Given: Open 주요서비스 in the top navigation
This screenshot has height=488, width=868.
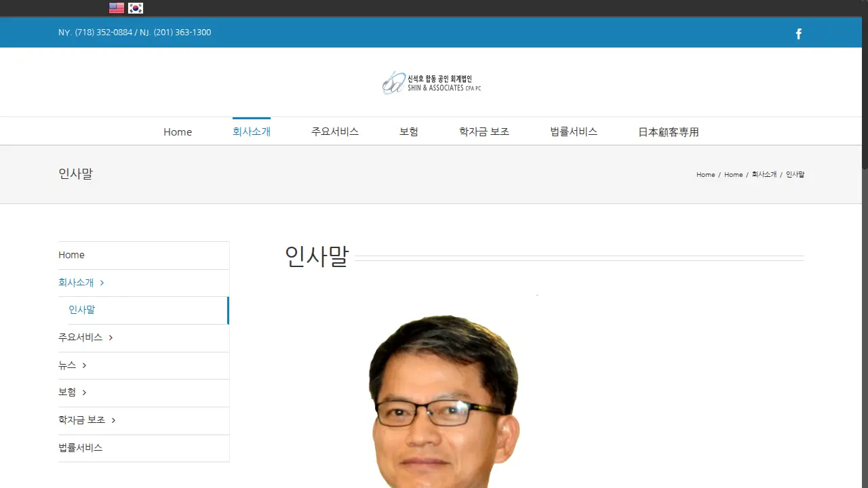Looking at the screenshot, I should [x=335, y=131].
